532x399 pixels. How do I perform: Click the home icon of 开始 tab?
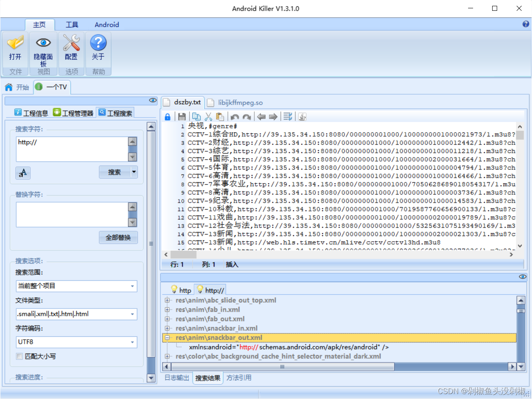(x=9, y=87)
